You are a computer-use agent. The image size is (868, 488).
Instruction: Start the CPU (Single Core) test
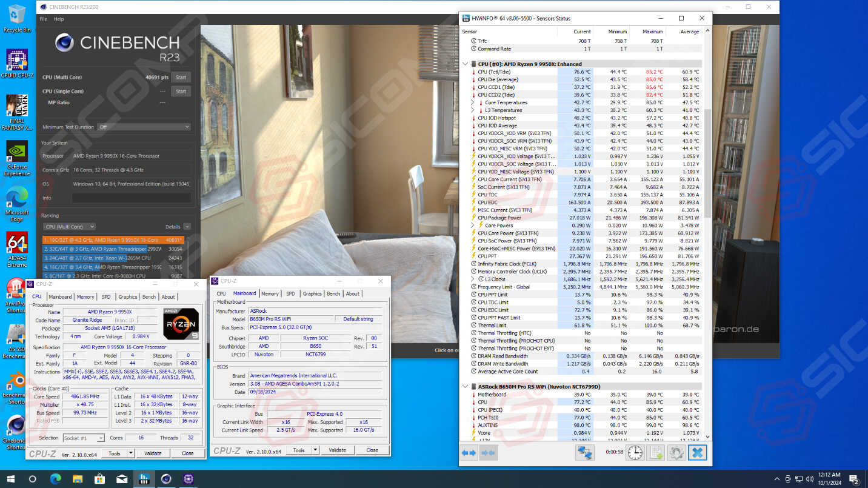[181, 92]
